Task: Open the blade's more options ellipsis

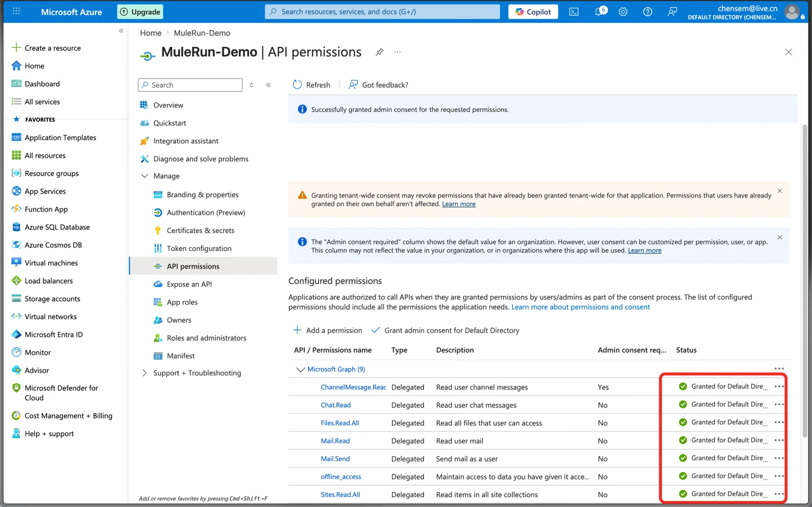Action: click(397, 52)
